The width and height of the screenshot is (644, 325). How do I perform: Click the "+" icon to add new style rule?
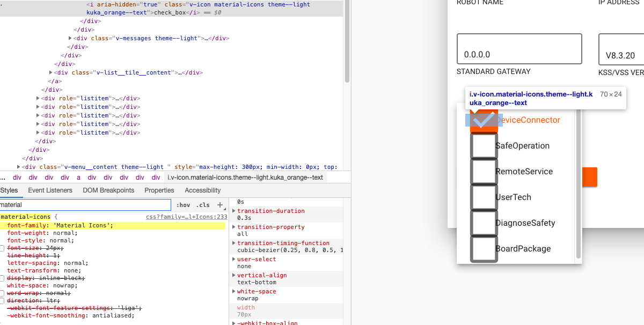(x=219, y=205)
